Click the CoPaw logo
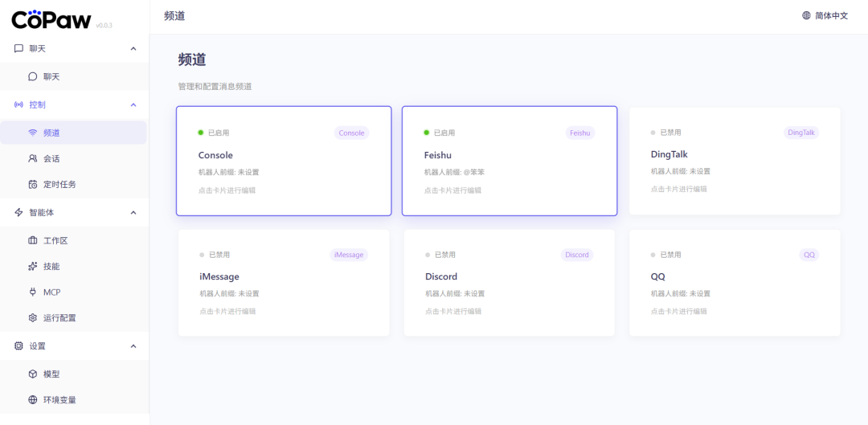Screen dimensions: 868x425 pos(51,19)
